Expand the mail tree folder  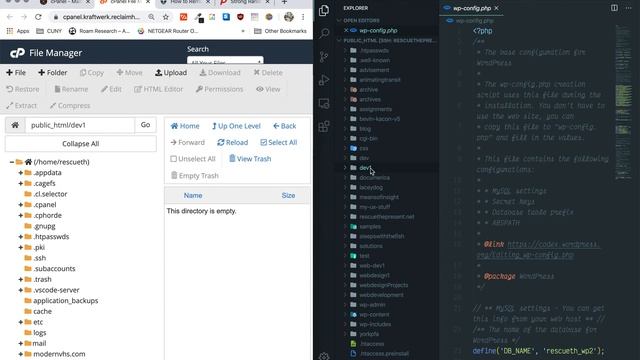[x=20, y=343]
